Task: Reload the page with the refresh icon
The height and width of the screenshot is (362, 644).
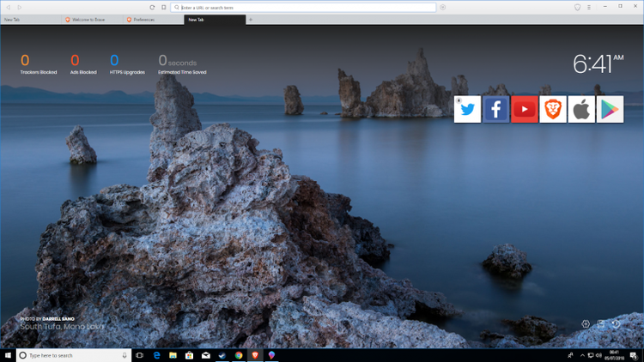Action: (152, 7)
